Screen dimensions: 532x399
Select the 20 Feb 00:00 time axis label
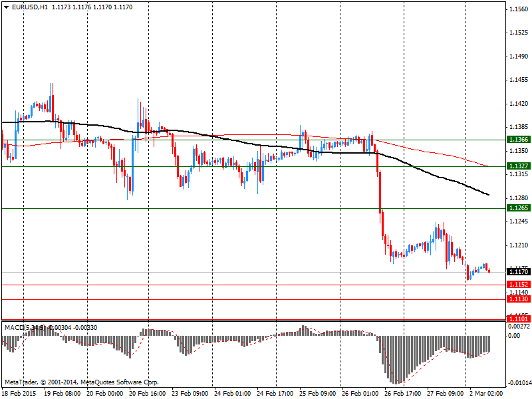(105, 393)
